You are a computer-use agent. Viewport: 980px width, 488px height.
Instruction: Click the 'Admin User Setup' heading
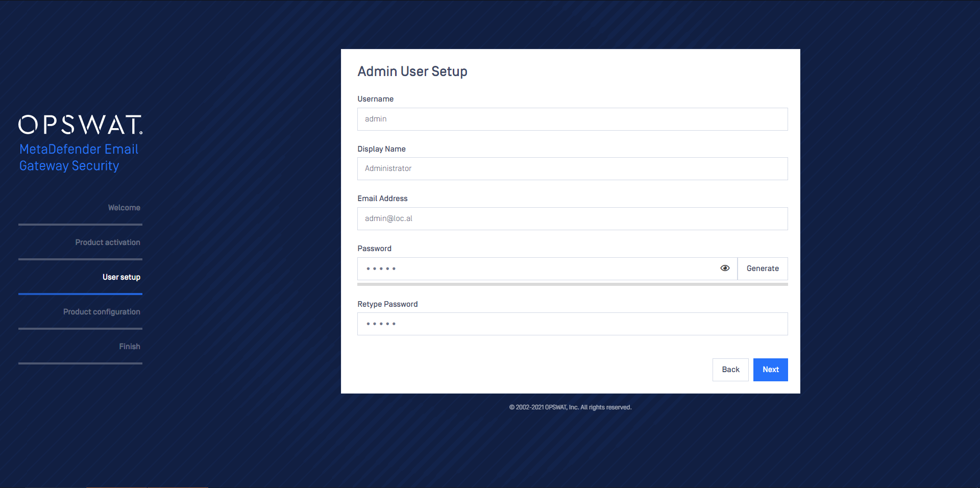click(412, 71)
